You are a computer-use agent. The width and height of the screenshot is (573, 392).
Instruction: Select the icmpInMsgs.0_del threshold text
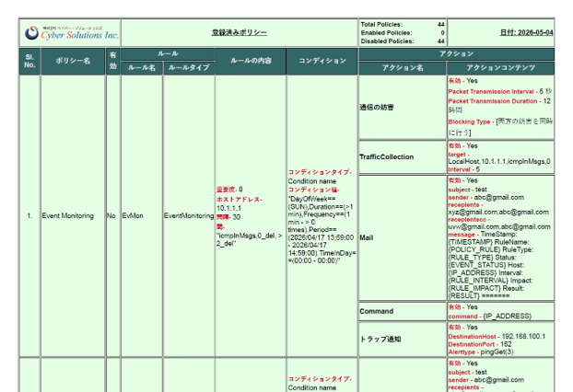pos(249,239)
